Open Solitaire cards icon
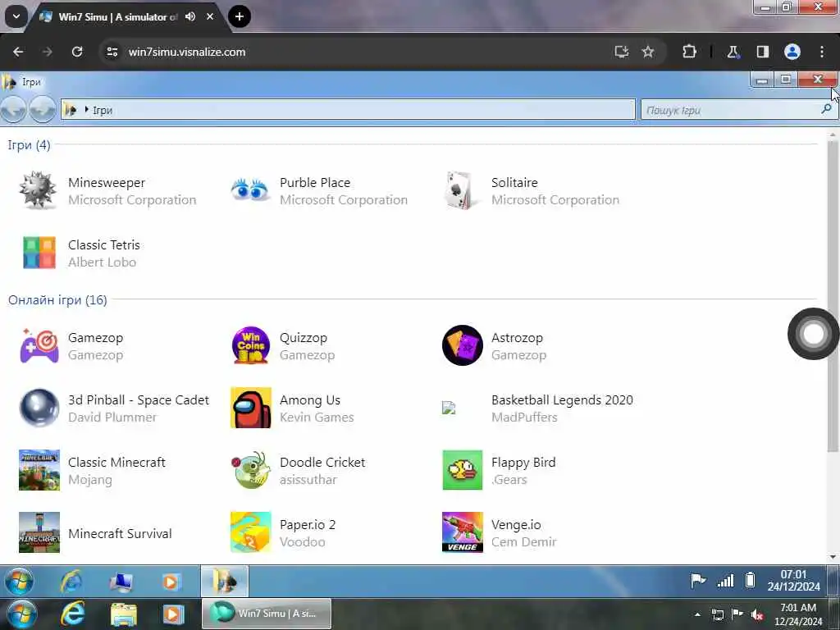The width and height of the screenshot is (840, 630). [x=461, y=190]
